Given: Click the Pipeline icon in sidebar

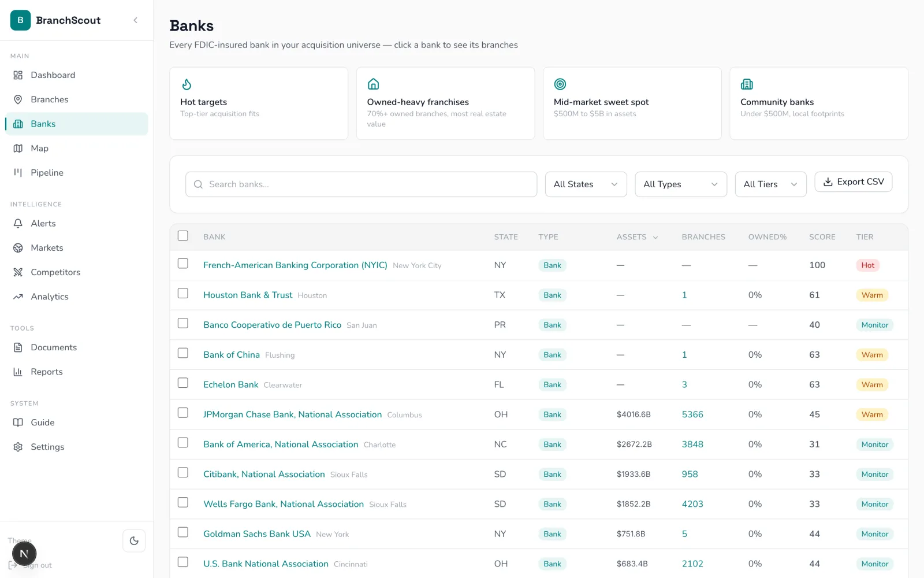Looking at the screenshot, I should 18,173.
